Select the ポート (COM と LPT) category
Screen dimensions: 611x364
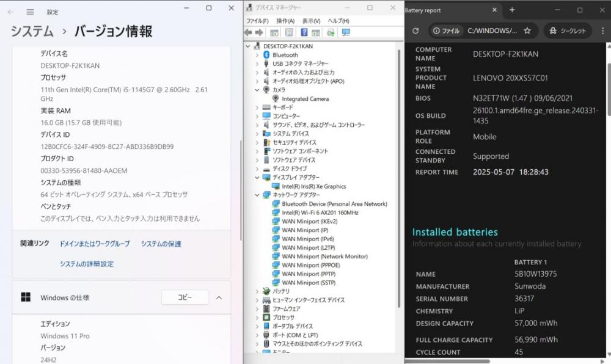pos(295,335)
